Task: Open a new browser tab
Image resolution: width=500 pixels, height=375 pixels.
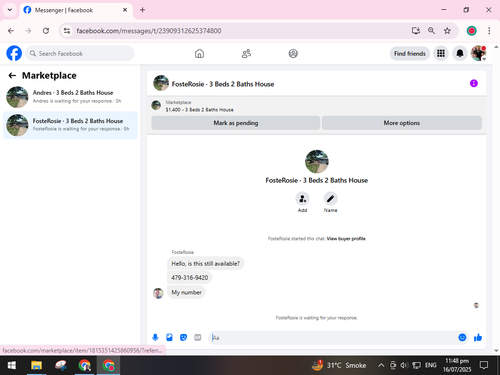Action: (142, 10)
